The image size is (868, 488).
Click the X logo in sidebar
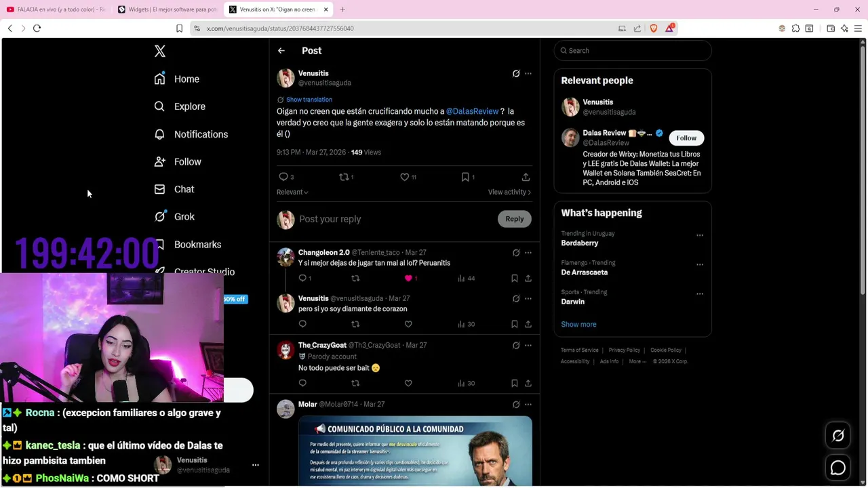tap(159, 51)
